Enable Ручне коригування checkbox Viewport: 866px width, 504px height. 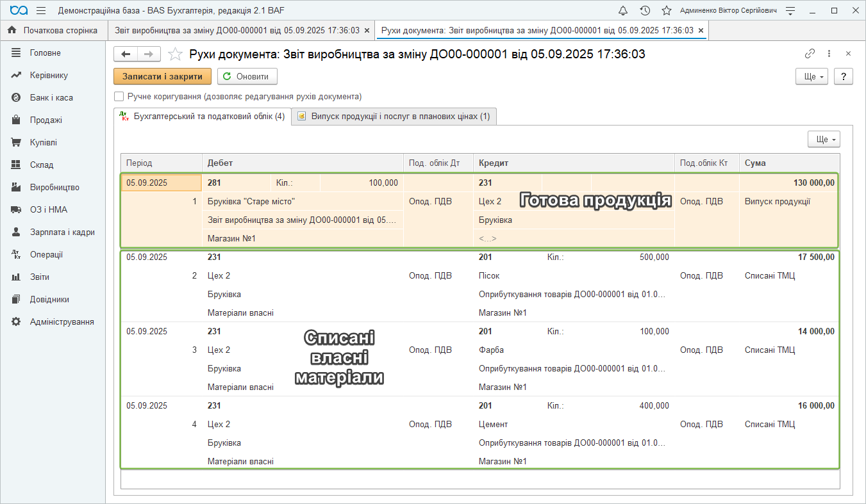[119, 97]
